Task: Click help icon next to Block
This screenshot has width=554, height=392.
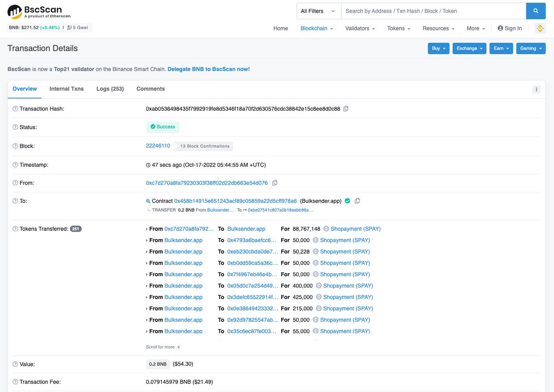Action: [15, 146]
